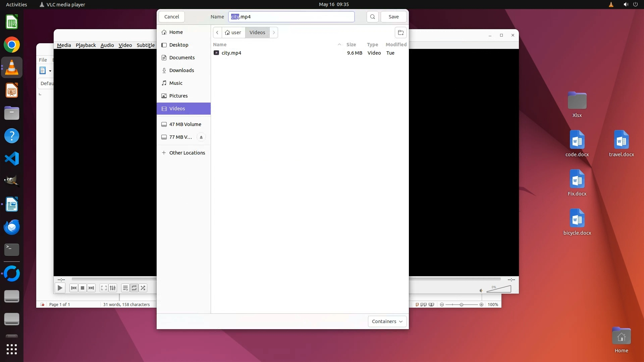Image resolution: width=644 pixels, height=362 pixels.
Task: Select the city.mp4 file in list
Action: tap(231, 53)
